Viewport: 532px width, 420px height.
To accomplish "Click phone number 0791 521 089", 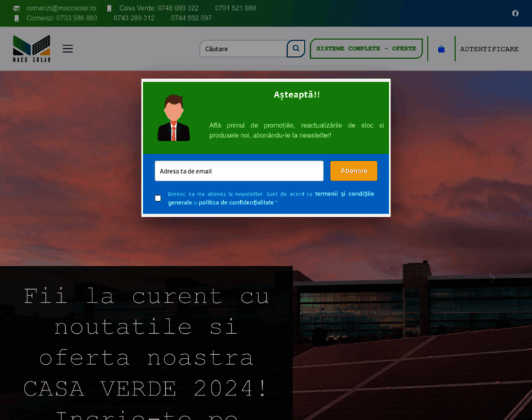I will (235, 8).
